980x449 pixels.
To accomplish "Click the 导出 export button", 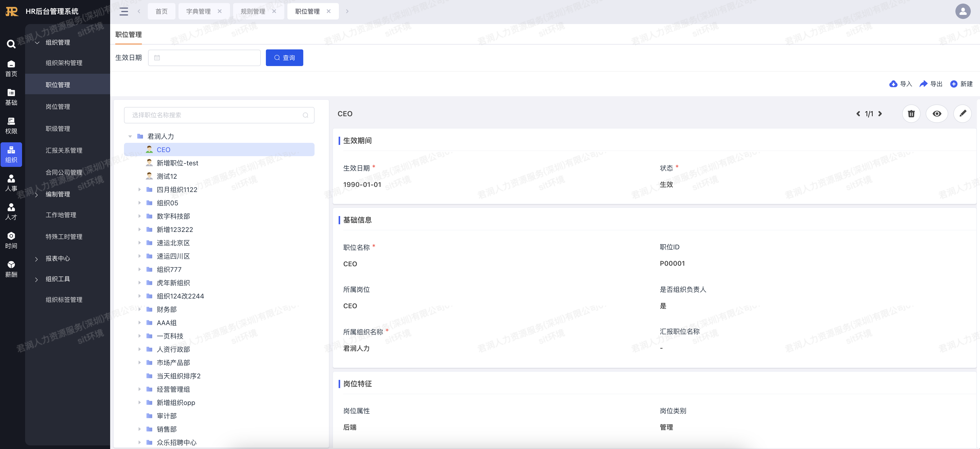I will (x=931, y=84).
